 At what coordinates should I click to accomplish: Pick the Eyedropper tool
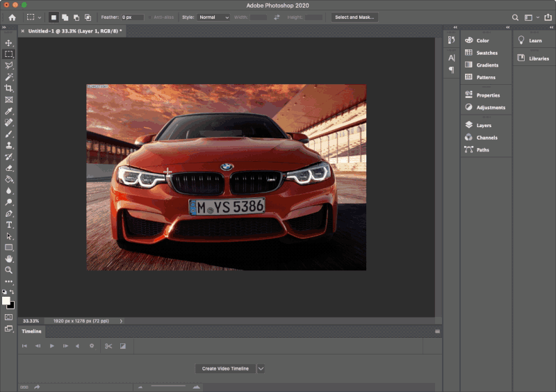pyautogui.click(x=9, y=111)
